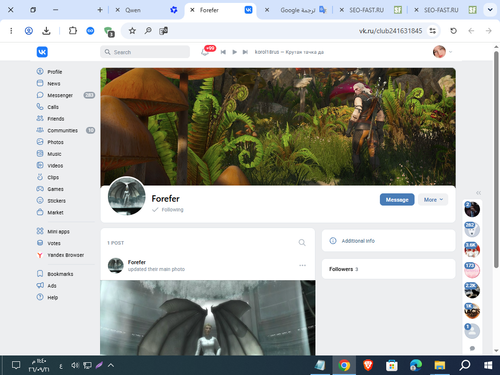Open the Followers list
Viewport: 500px width, 375px height.
tap(389, 269)
